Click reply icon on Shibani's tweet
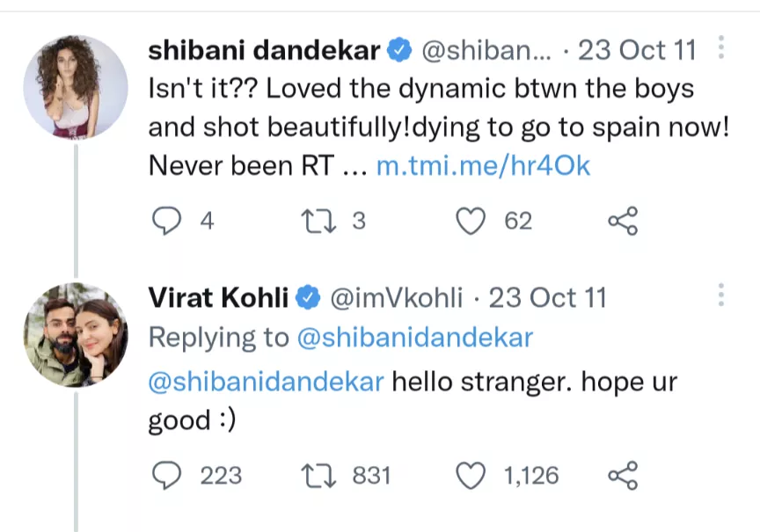This screenshot has height=532, width=760. [167, 222]
